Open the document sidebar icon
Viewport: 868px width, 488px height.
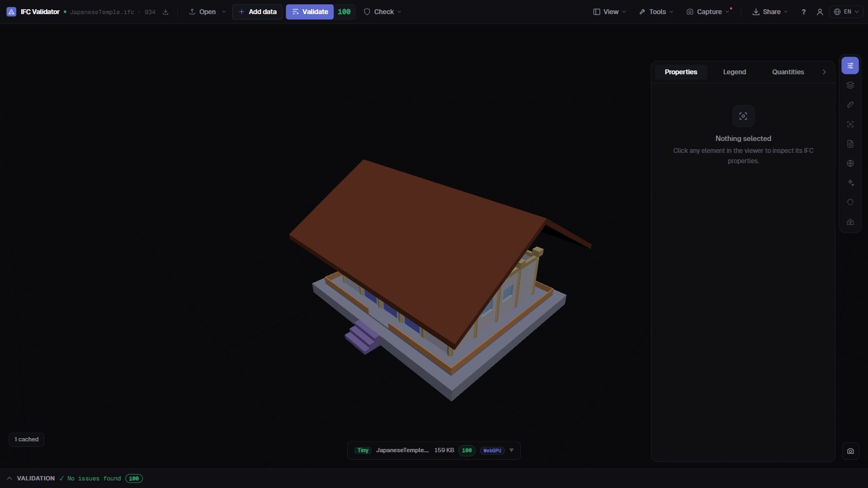click(850, 144)
